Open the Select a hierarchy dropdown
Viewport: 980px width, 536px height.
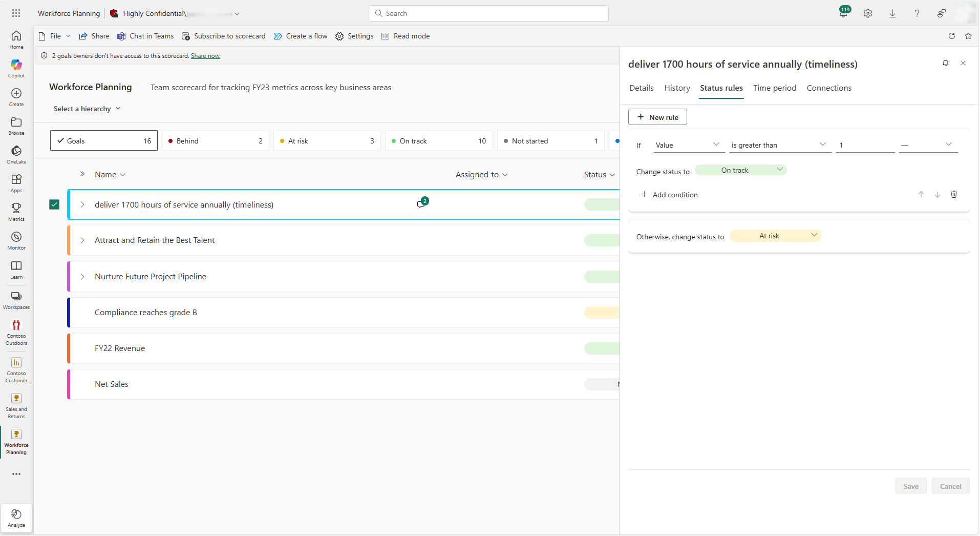click(87, 109)
